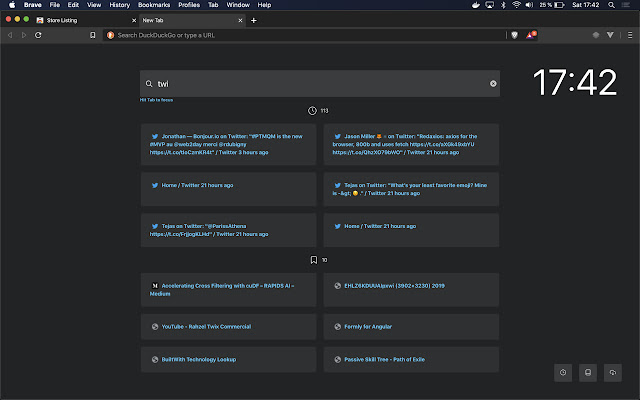Click the bookmark icon above bookmark results
Image resolution: width=640 pixels, height=400 pixels.
(313, 260)
